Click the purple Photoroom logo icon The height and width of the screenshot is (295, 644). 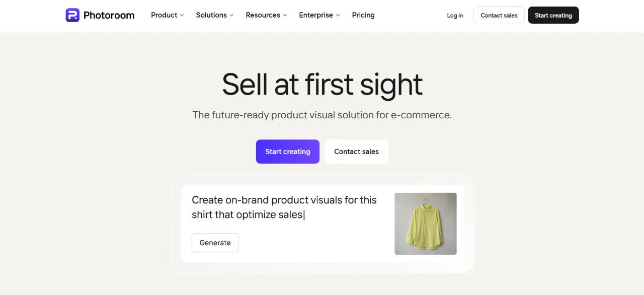tap(72, 15)
